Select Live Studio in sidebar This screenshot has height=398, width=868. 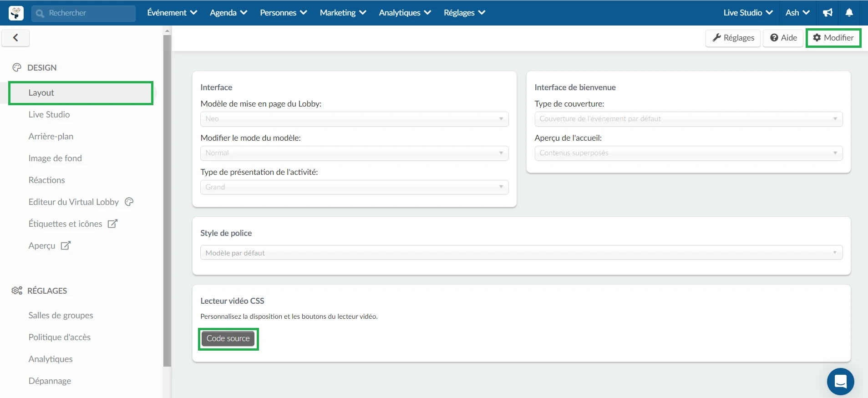coord(49,115)
